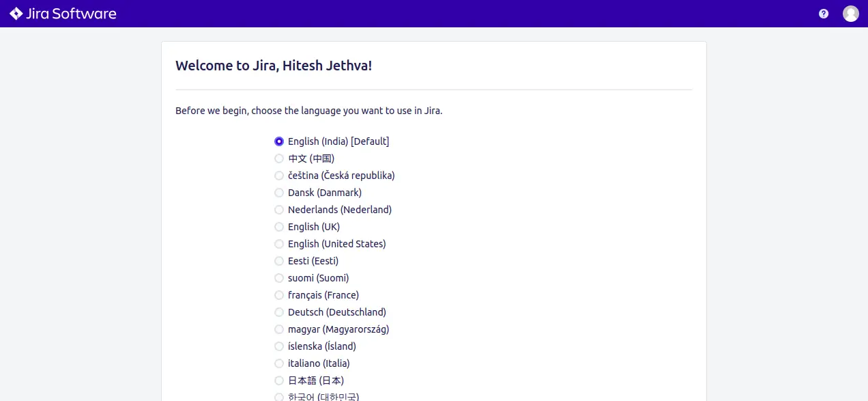Choose Deutsch (Deutschland) as language
This screenshot has height=401, width=868.
point(279,312)
